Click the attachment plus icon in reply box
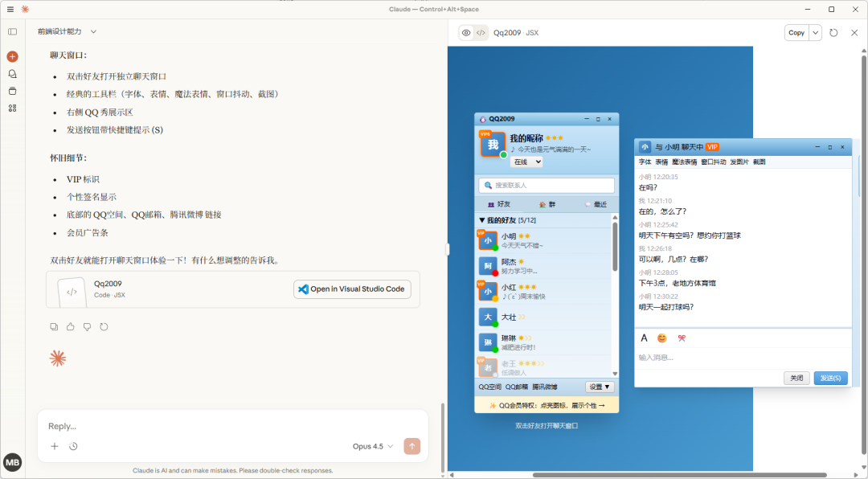 (55, 446)
